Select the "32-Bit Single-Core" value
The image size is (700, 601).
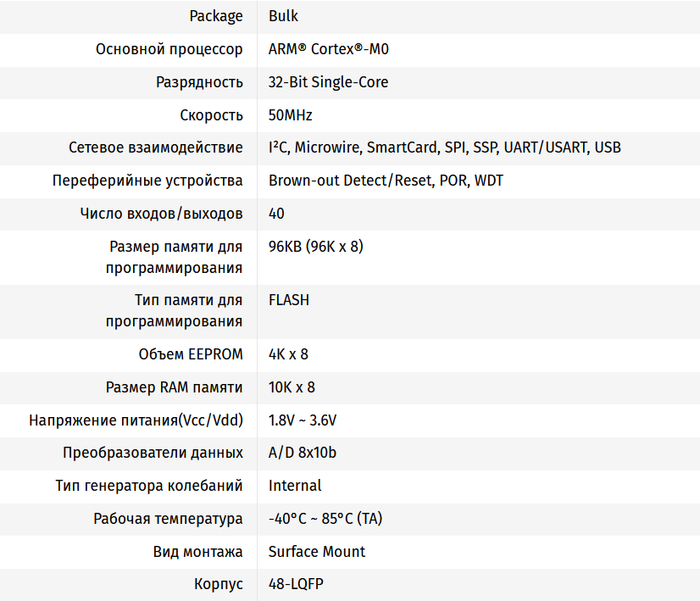click(329, 82)
